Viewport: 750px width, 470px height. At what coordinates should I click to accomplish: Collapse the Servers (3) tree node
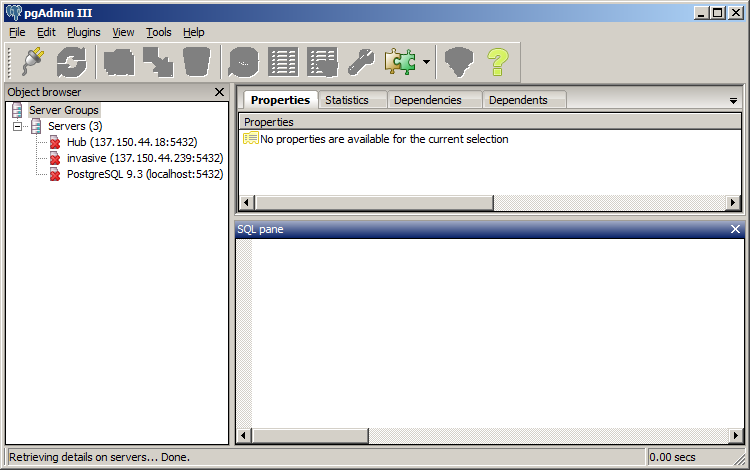coord(18,126)
